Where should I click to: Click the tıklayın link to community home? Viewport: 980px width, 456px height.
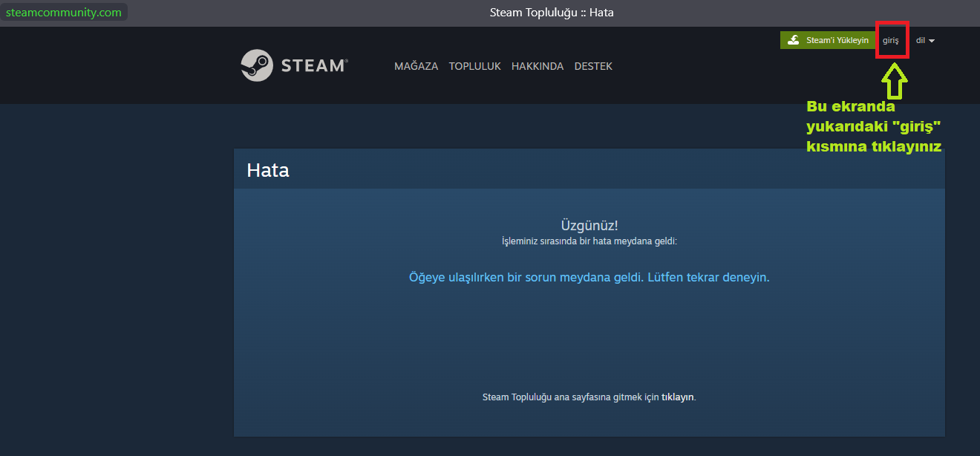click(x=677, y=397)
